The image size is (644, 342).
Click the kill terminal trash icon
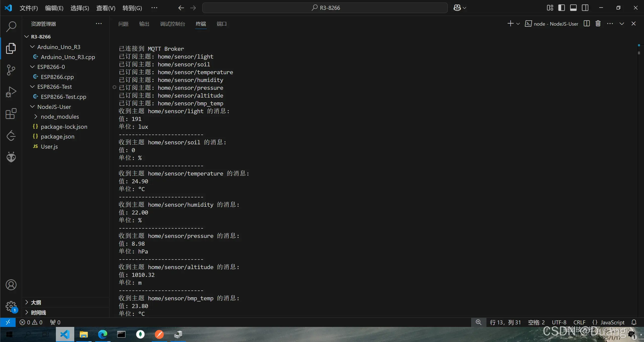click(x=598, y=24)
